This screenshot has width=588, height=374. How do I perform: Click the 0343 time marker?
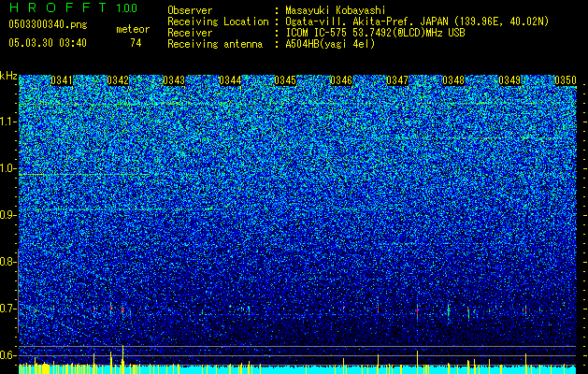point(174,80)
